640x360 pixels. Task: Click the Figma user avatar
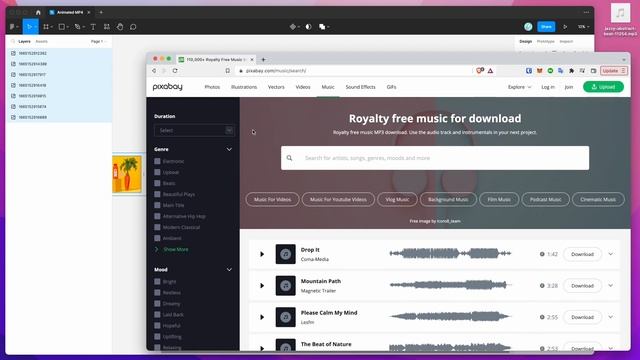528,27
